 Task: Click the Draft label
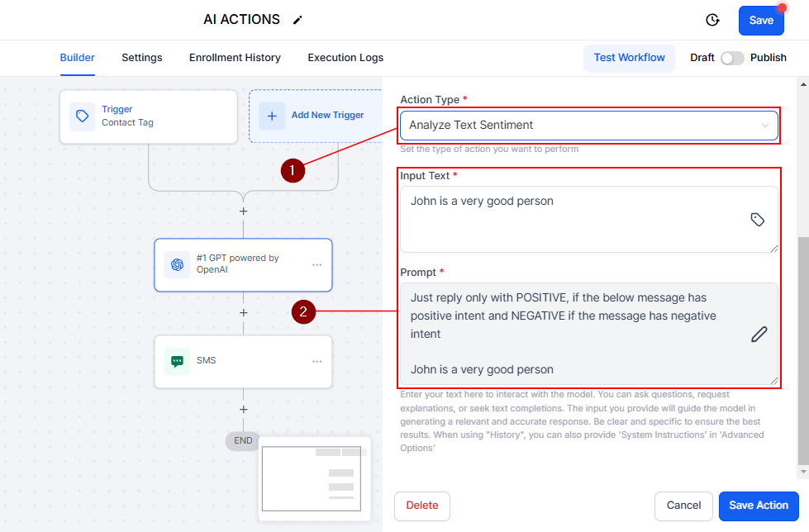702,58
